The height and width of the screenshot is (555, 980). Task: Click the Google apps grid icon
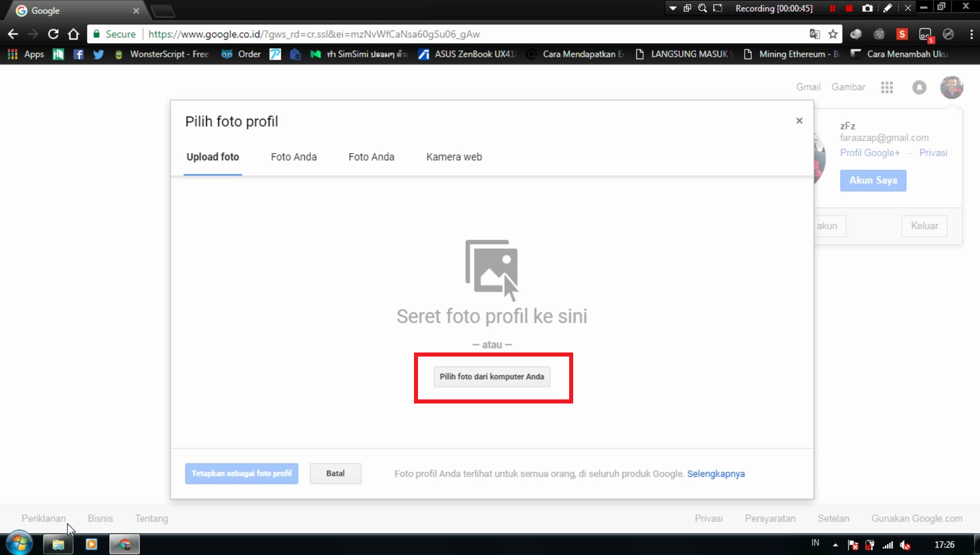pos(887,87)
